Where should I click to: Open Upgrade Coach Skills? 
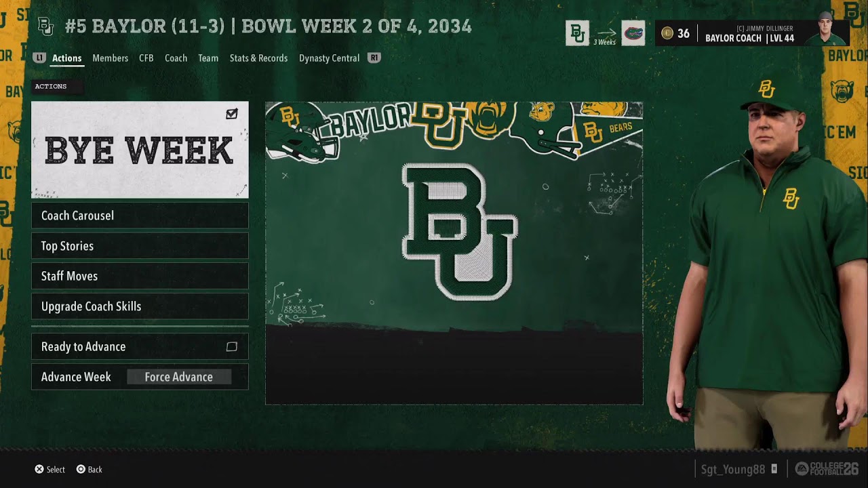click(140, 306)
